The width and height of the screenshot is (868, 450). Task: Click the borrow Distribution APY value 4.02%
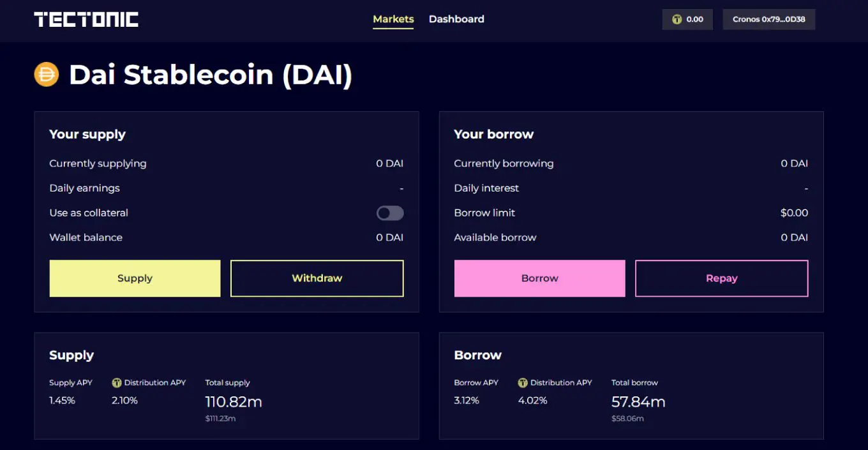532,401
